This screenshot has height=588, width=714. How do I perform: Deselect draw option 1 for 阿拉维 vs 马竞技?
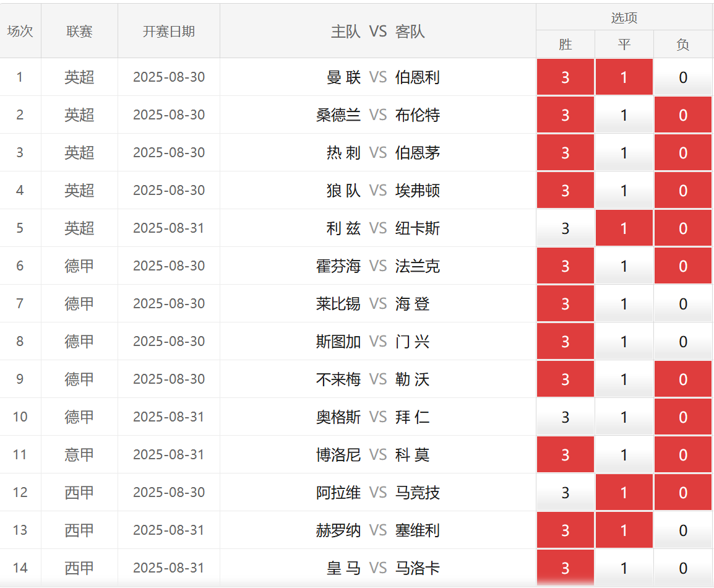[x=624, y=493]
